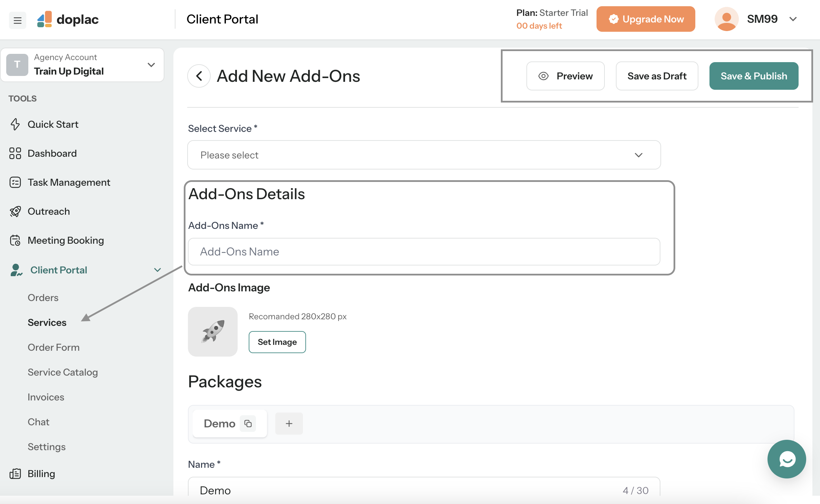The width and height of the screenshot is (820, 504).
Task: Open Service Catalog submenu item
Action: click(x=63, y=372)
